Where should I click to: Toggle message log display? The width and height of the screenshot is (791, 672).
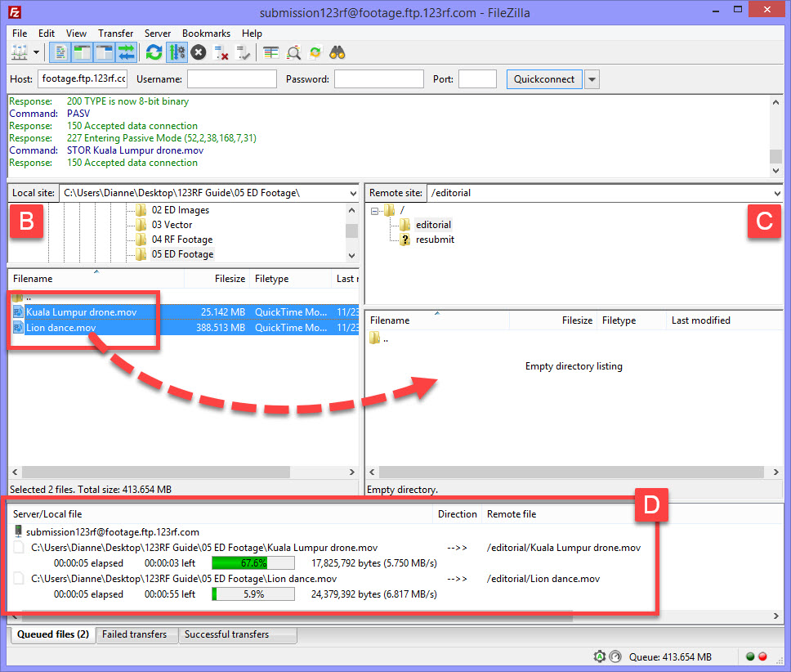(x=60, y=52)
